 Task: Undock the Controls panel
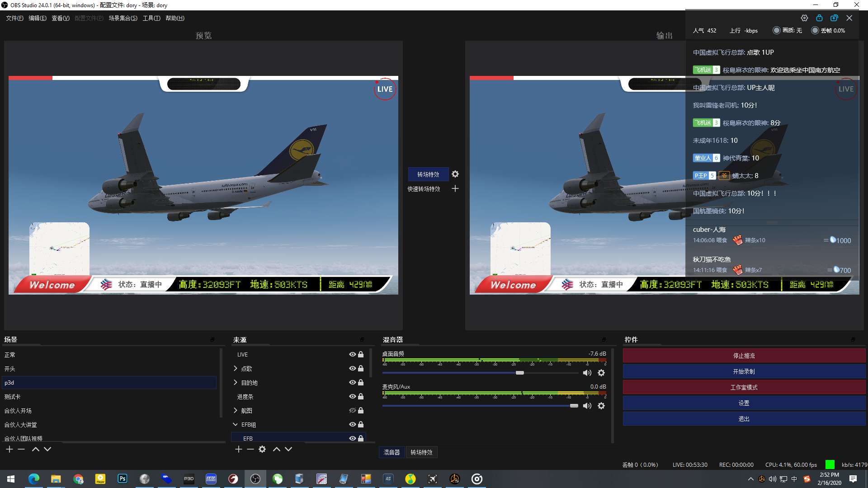[x=853, y=339]
